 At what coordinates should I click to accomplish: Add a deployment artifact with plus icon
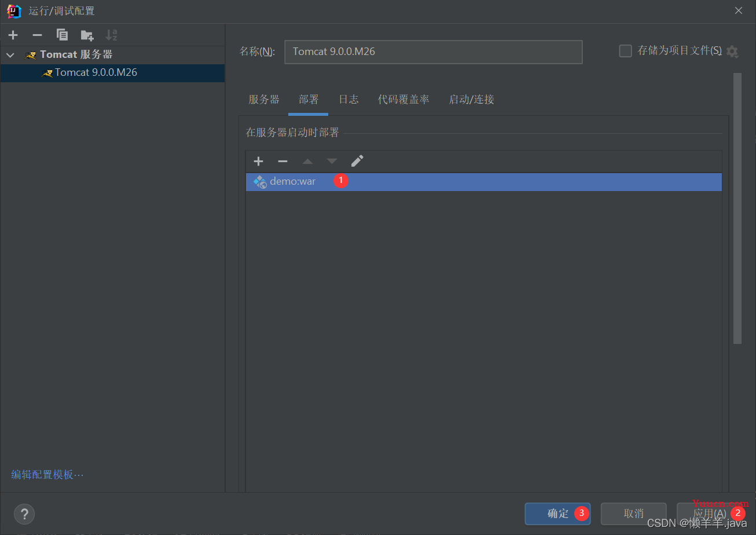tap(258, 162)
